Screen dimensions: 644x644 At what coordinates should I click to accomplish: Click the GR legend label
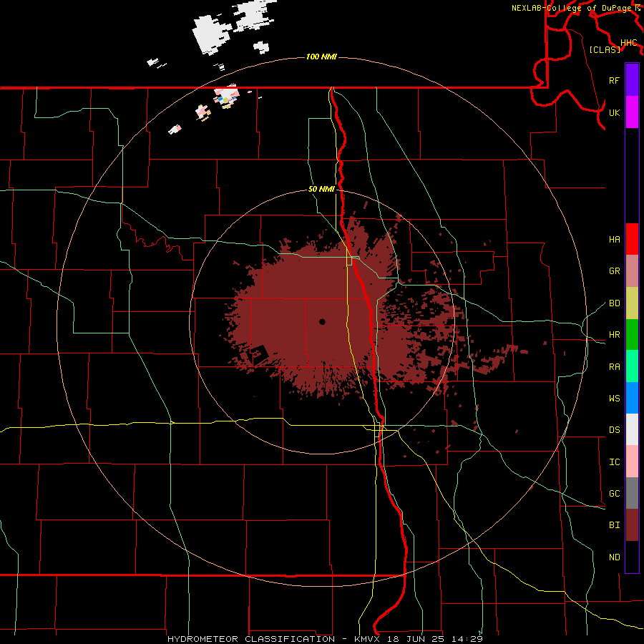click(x=614, y=270)
